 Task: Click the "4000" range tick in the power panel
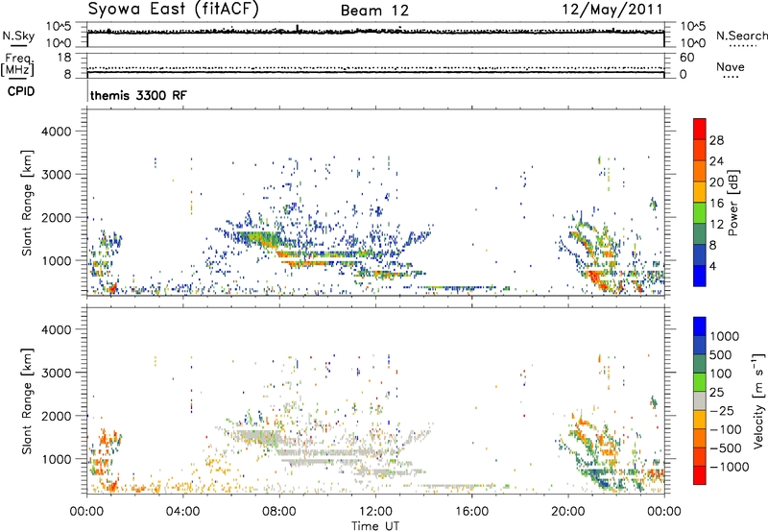pyautogui.click(x=57, y=132)
